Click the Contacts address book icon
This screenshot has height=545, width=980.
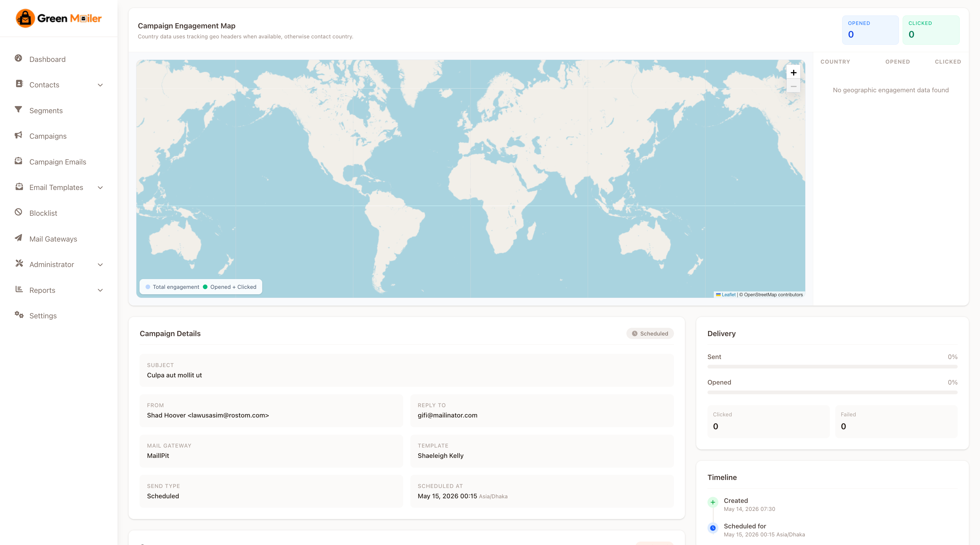tap(19, 84)
